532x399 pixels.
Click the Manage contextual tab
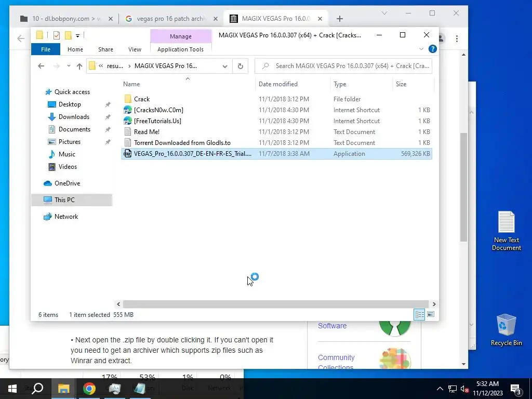(181, 36)
